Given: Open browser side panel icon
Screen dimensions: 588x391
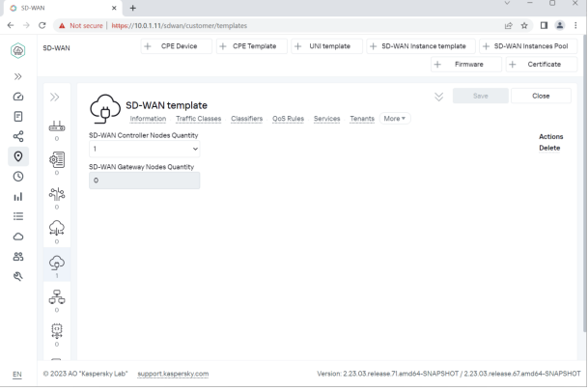Looking at the screenshot, I should click(x=544, y=25).
